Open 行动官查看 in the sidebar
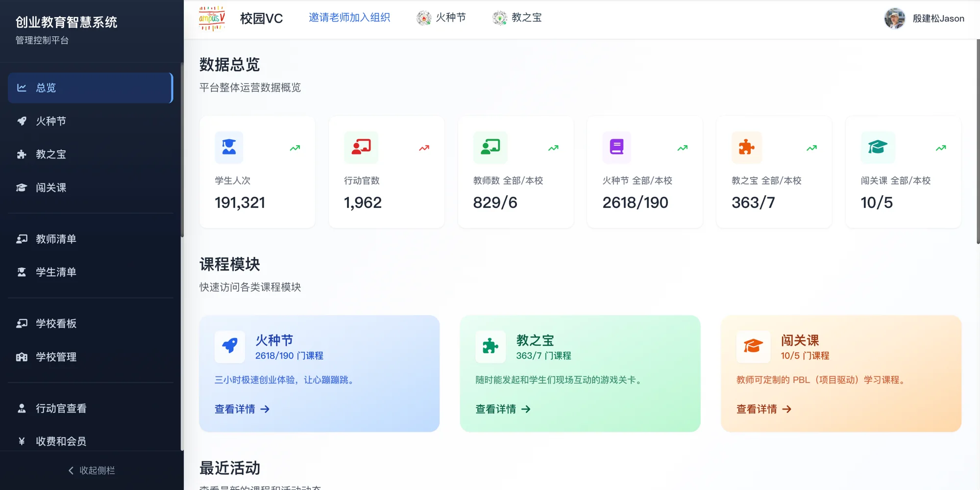 click(91, 408)
